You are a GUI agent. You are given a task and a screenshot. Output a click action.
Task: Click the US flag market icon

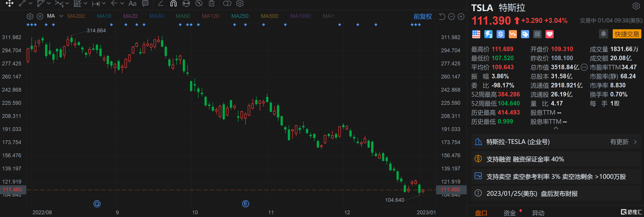tap(476, 34)
